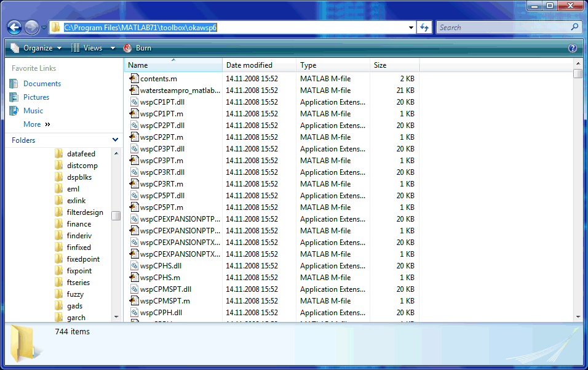Select the wspCP5PT.dll file name
Image resolution: width=588 pixels, height=370 pixels.
pos(162,196)
